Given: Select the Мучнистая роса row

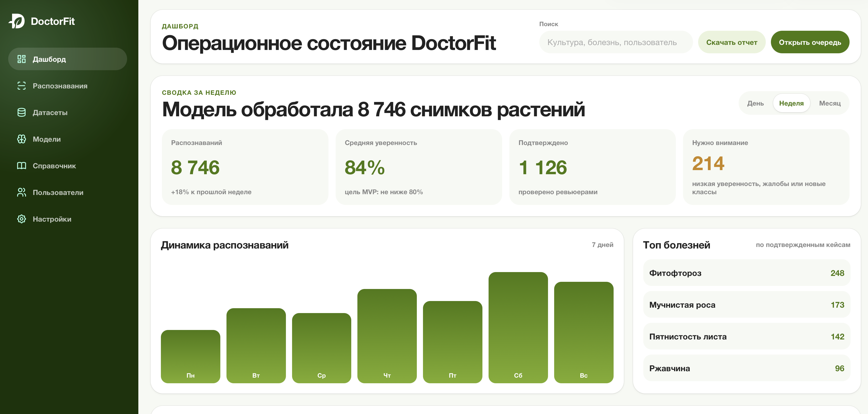Looking at the screenshot, I should pos(747,305).
